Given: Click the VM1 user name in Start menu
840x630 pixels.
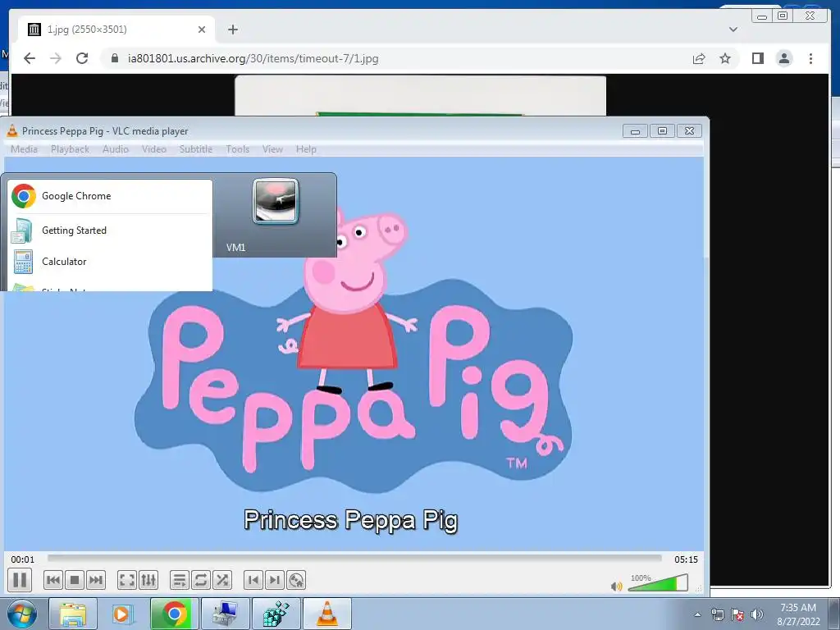Looking at the screenshot, I should [235, 248].
